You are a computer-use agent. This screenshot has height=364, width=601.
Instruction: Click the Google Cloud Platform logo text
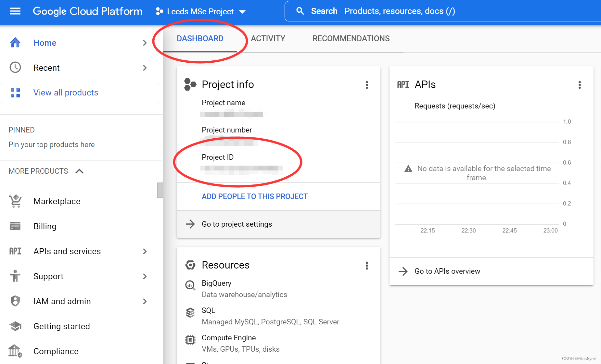pos(87,11)
